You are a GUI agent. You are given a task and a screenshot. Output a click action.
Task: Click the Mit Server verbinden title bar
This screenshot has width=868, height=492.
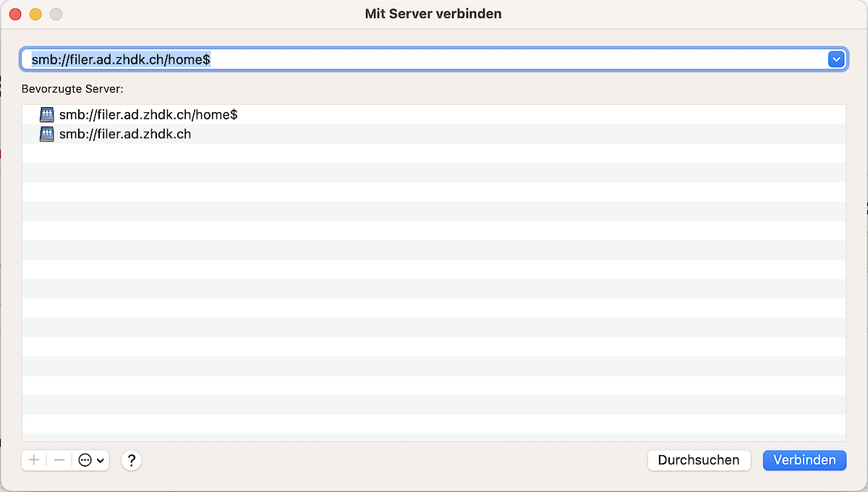point(433,14)
